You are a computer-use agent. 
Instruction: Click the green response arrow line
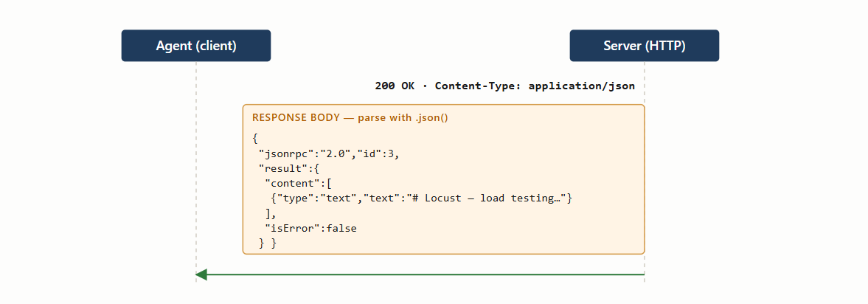(420, 274)
